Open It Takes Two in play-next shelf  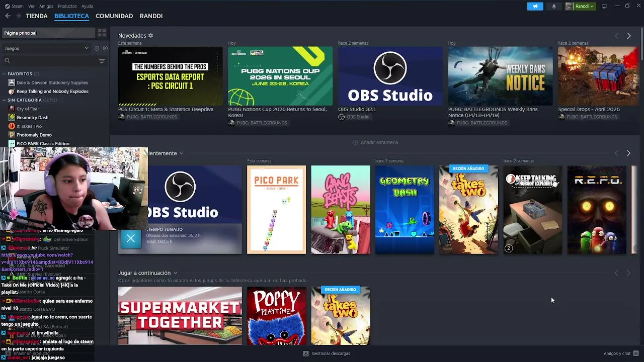pyautogui.click(x=340, y=316)
